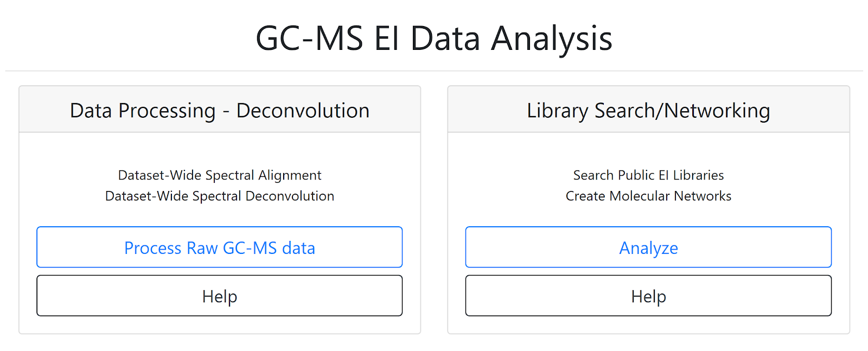Select the Dataset-Wide Spectral Deconvolution text
This screenshot has width=868, height=351.
click(220, 196)
